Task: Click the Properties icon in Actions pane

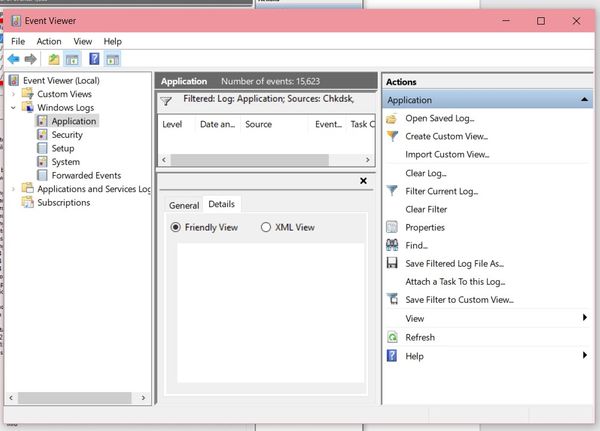Action: coord(392,227)
